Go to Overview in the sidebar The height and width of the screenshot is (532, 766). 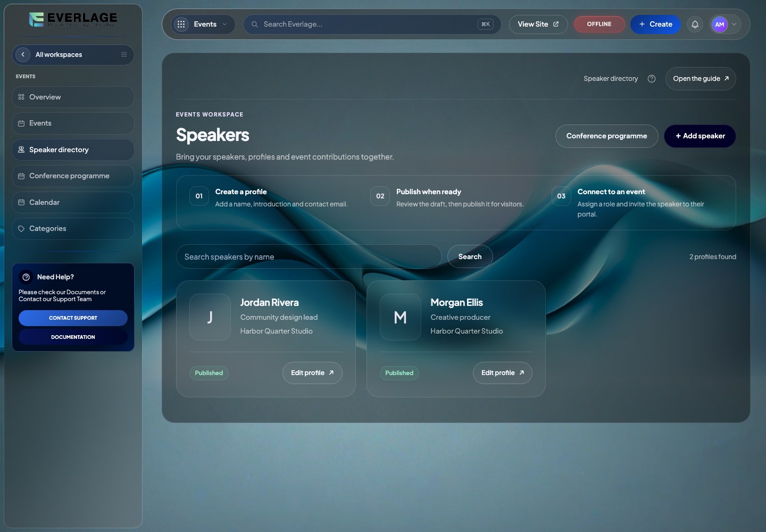73,97
